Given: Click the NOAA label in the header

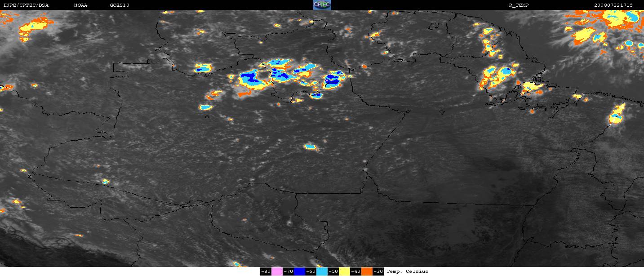Looking at the screenshot, I should pyautogui.click(x=80, y=5).
